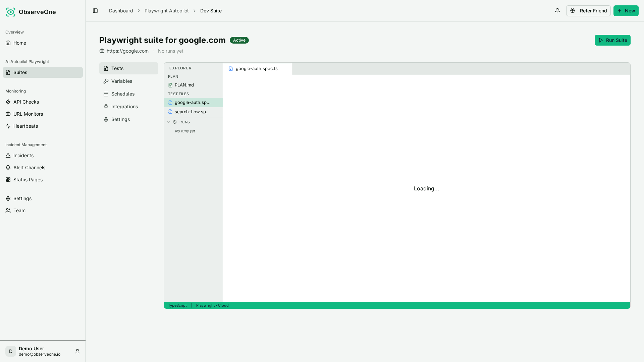The height and width of the screenshot is (362, 644).
Task: Click the Schedules calendar icon
Action: point(106,94)
